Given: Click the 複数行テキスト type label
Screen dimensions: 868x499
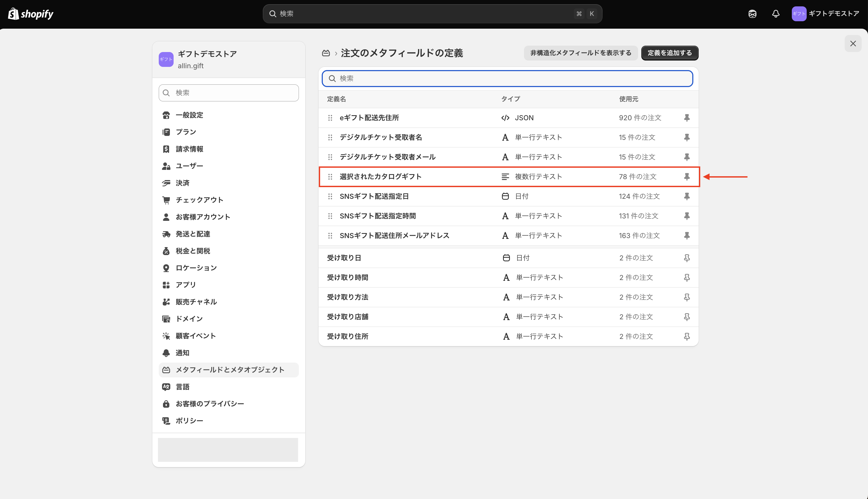Looking at the screenshot, I should (538, 177).
